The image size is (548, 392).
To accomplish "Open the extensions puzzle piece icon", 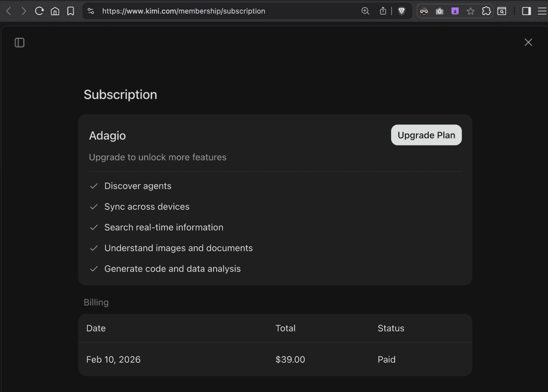I will [x=486, y=11].
